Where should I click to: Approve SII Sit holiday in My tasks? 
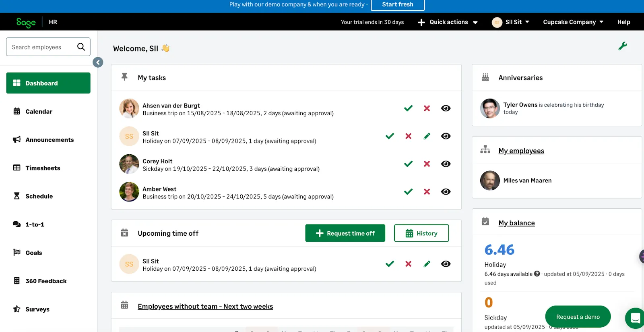point(390,136)
